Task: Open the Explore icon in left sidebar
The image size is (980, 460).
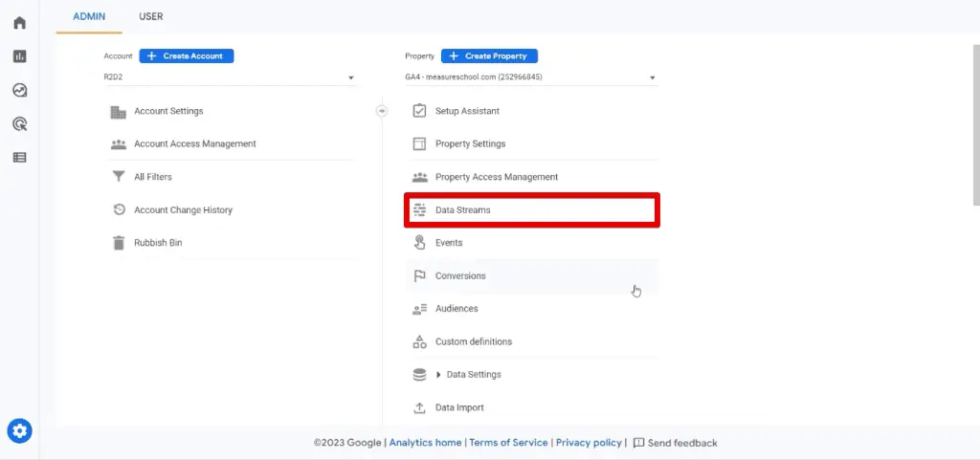Action: (x=19, y=90)
